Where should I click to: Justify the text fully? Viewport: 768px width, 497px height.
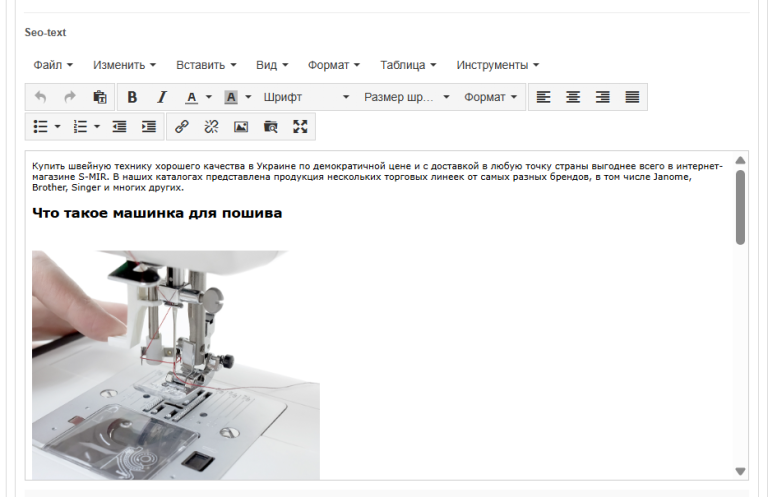632,97
